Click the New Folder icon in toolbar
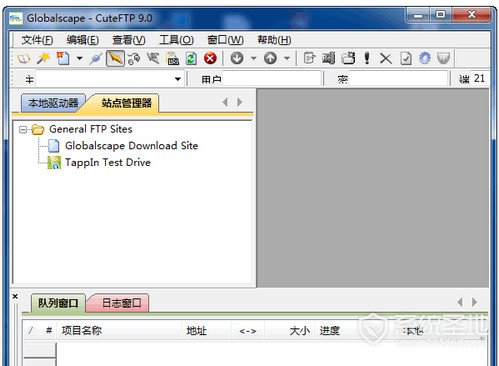 tap(348, 59)
